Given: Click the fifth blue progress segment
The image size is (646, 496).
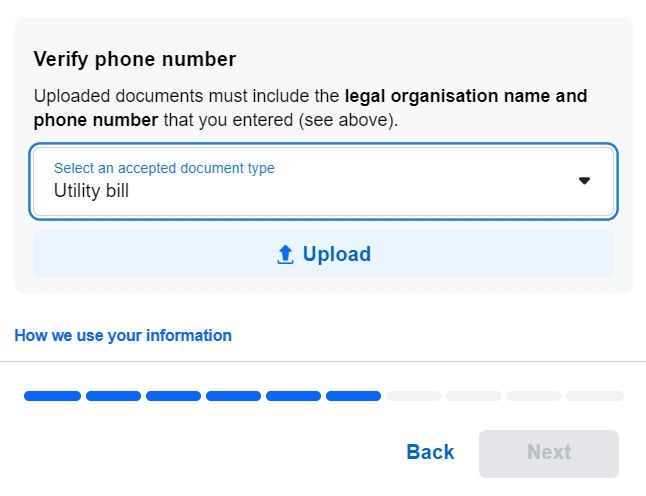Looking at the screenshot, I should tap(293, 396).
